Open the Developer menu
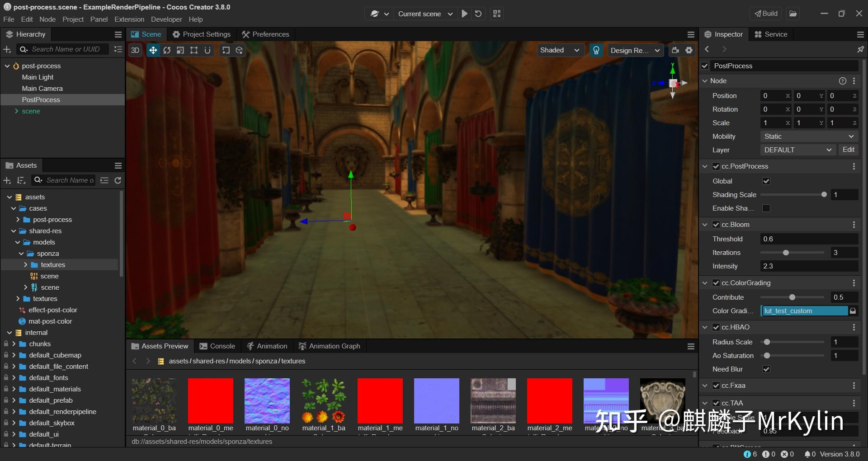868x461 pixels. tap(166, 19)
